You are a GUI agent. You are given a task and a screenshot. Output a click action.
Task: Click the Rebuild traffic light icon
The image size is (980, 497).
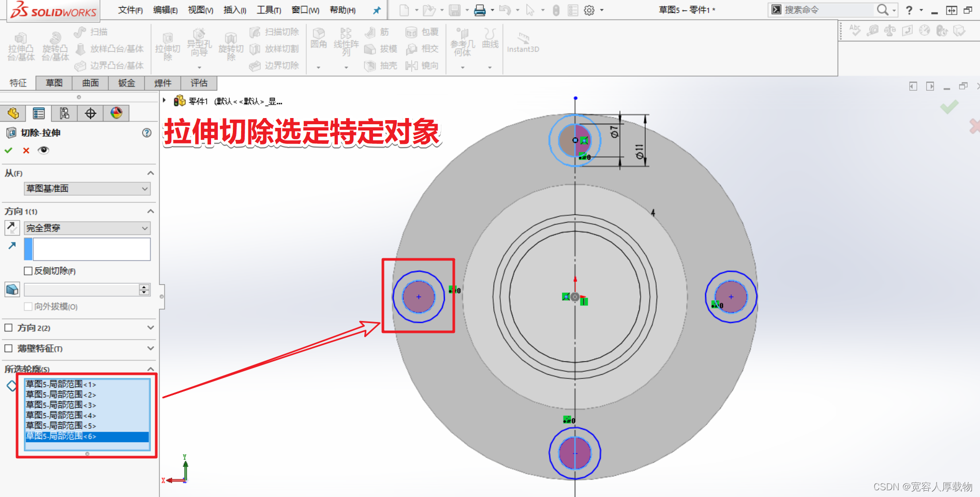coord(556,10)
